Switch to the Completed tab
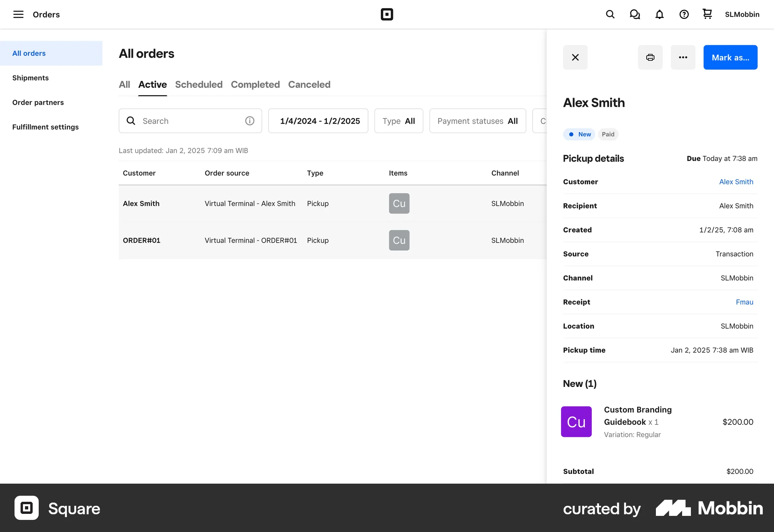This screenshot has width=774, height=532. click(x=255, y=85)
